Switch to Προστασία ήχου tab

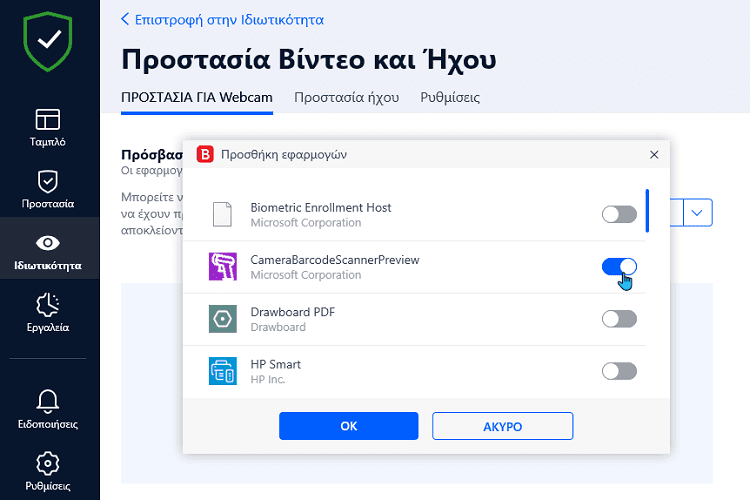[346, 98]
